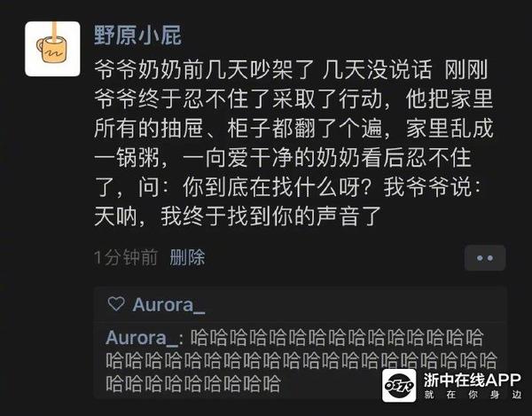
Task: Click the last row of 哈哈哈 comment
Action: pyautogui.click(x=193, y=384)
